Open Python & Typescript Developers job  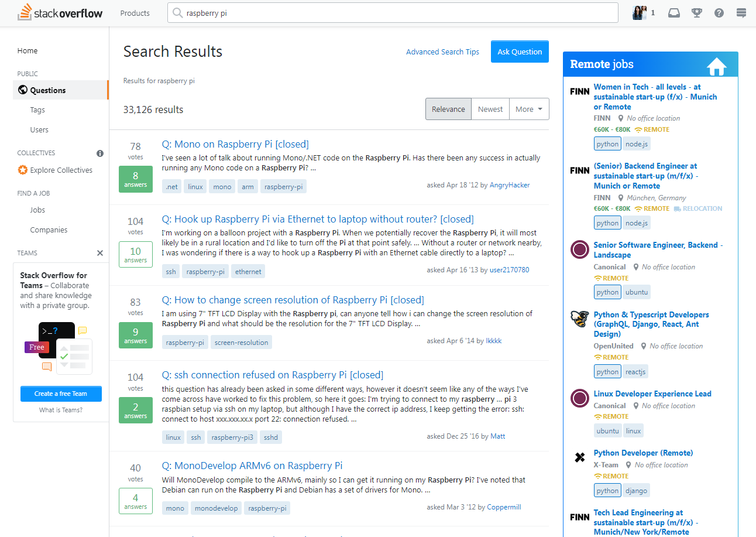point(652,324)
